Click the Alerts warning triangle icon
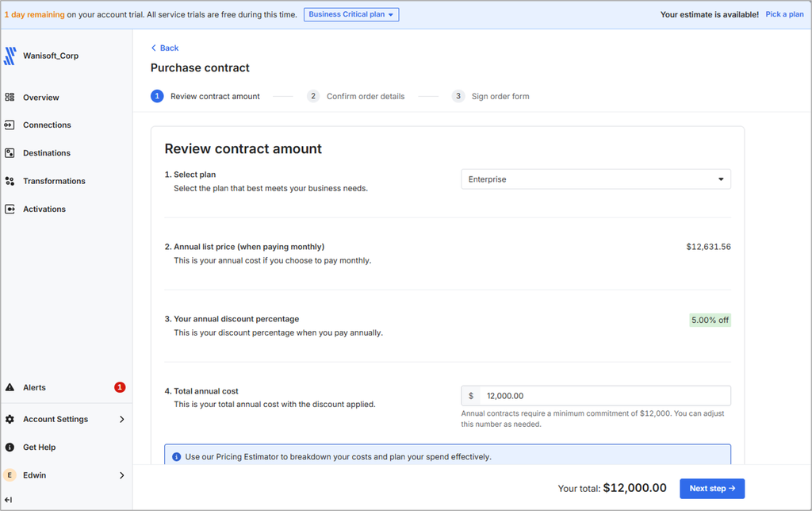Viewport: 812px width, 511px height. 10,387
